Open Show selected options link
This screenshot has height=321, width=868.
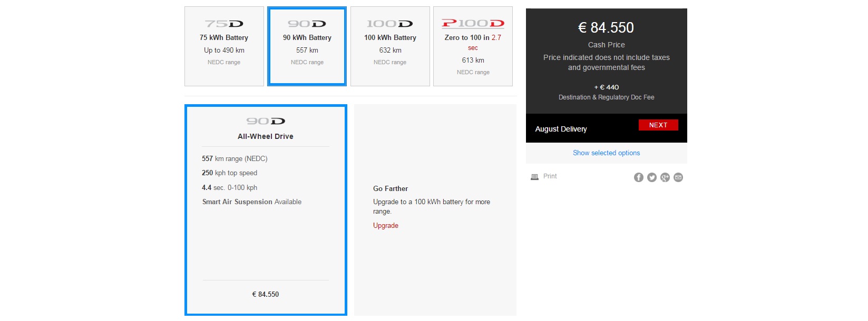tap(606, 153)
